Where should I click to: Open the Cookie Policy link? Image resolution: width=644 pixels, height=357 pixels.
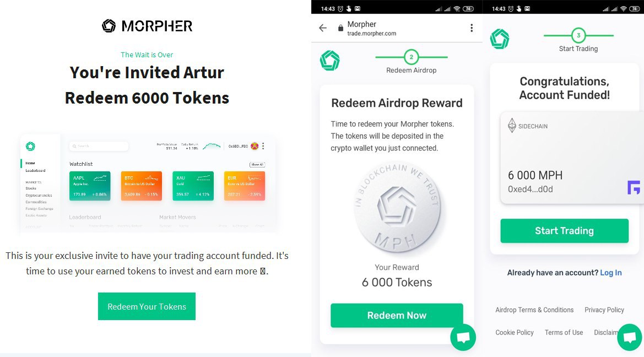[514, 332]
